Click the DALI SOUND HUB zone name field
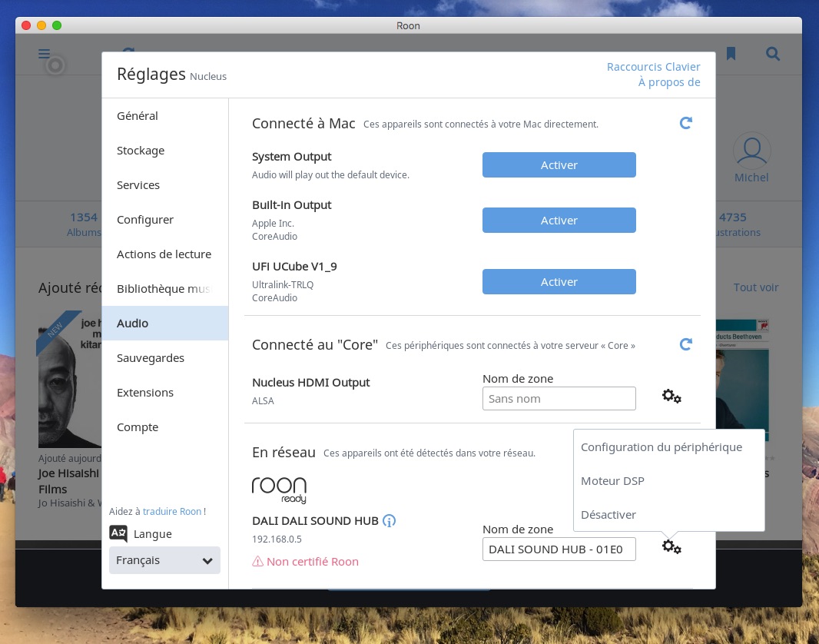This screenshot has width=819, height=644. 559,549
